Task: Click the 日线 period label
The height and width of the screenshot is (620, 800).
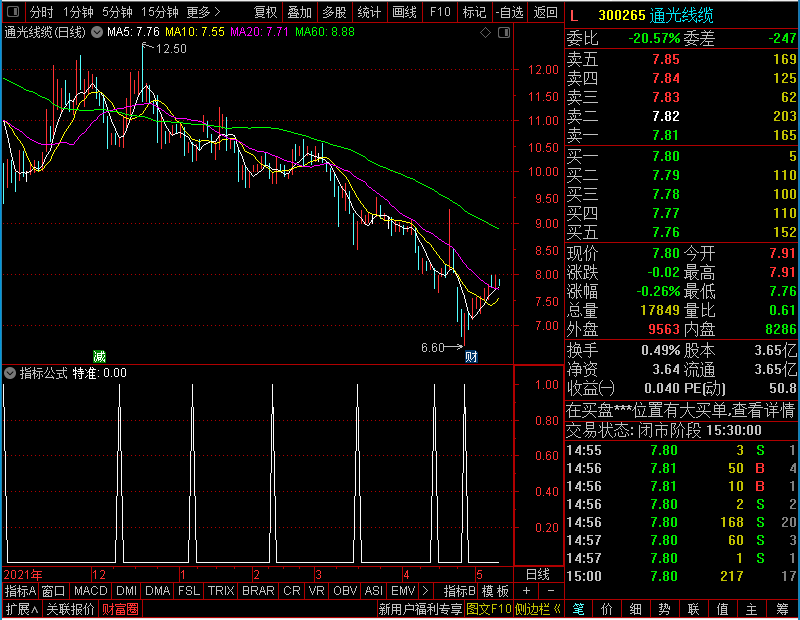Action: [538, 575]
